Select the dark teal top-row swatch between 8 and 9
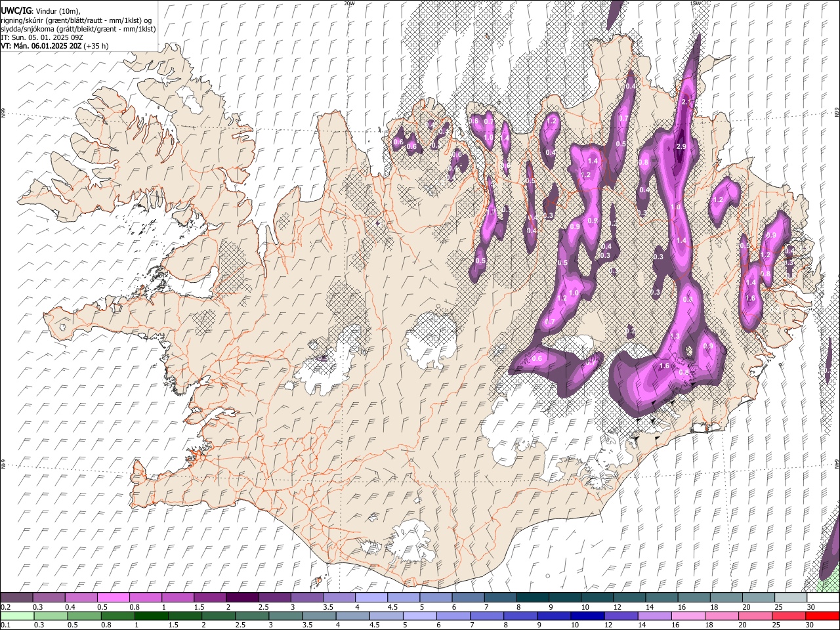The image size is (840, 630). click(532, 598)
